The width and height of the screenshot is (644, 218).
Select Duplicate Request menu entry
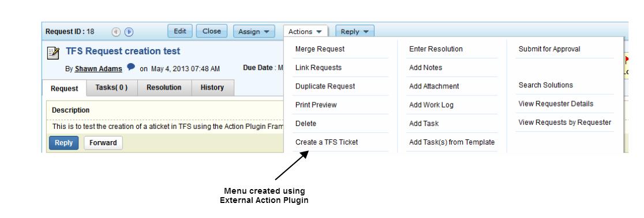click(325, 86)
